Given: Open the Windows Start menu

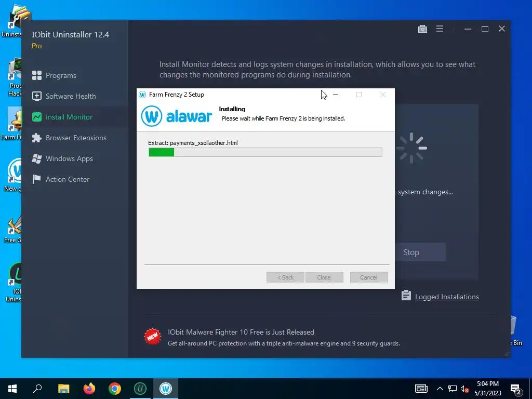Looking at the screenshot, I should [12, 389].
